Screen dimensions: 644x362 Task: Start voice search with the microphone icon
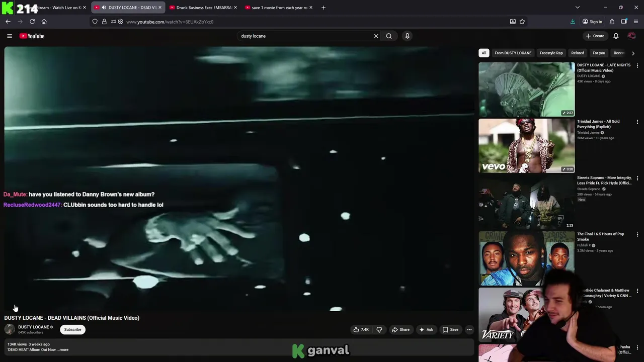click(407, 36)
